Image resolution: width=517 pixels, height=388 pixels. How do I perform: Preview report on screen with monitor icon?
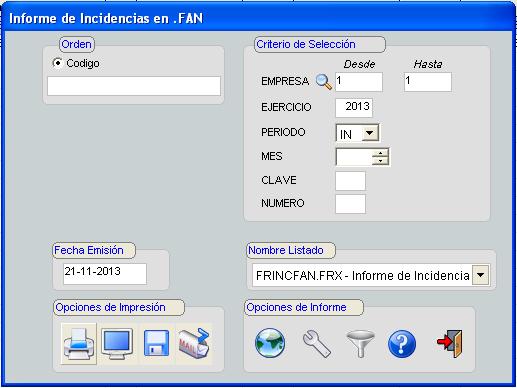[117, 344]
